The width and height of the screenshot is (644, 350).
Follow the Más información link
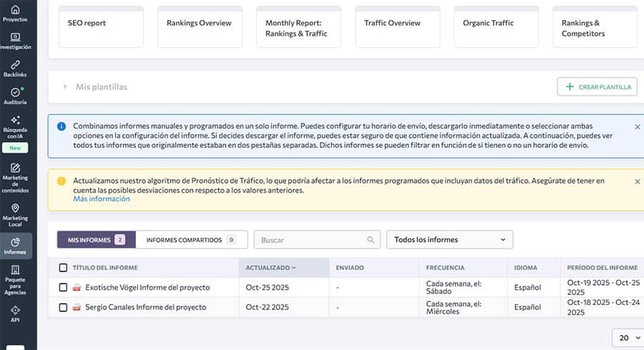click(x=101, y=199)
